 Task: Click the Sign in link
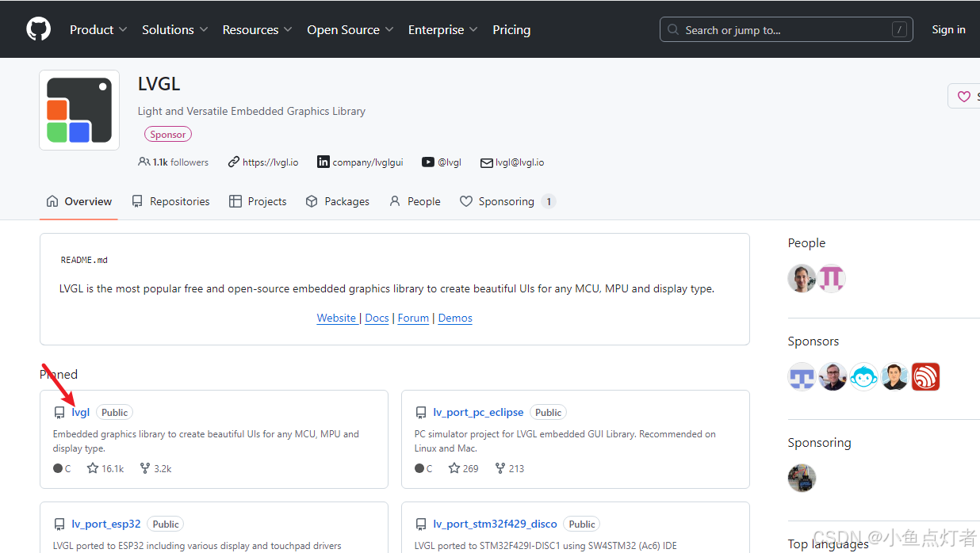(x=948, y=29)
